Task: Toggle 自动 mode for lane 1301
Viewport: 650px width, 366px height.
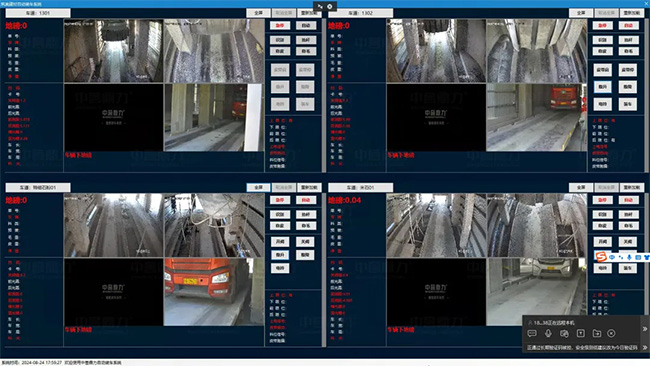Action: [x=306, y=26]
